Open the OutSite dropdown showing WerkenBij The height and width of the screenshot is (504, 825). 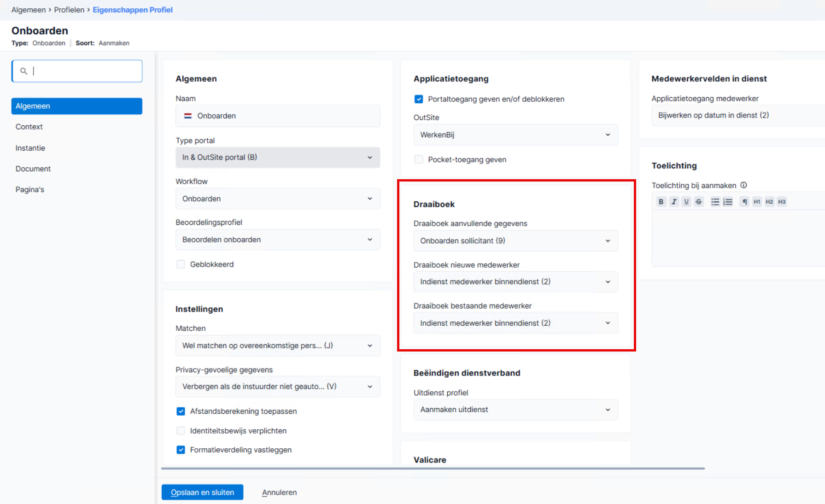pyautogui.click(x=515, y=135)
